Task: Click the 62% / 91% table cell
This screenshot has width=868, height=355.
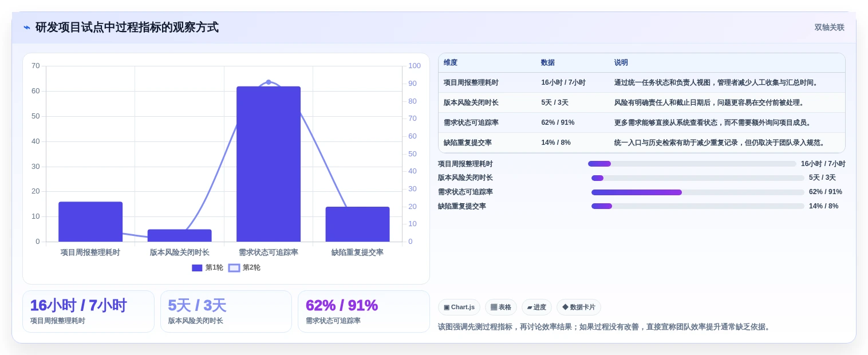Action: 558,123
